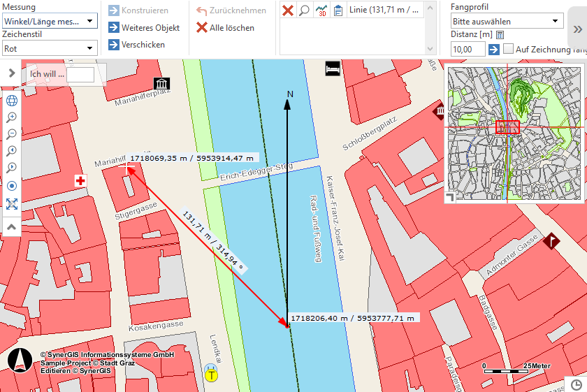Zoom out with the magnifier minus icon
This screenshot has width=587, height=392.
(x=12, y=134)
